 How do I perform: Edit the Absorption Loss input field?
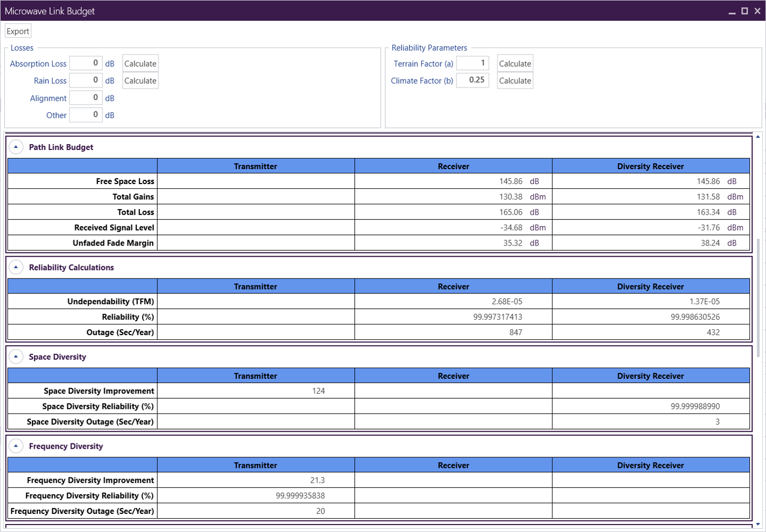86,63
